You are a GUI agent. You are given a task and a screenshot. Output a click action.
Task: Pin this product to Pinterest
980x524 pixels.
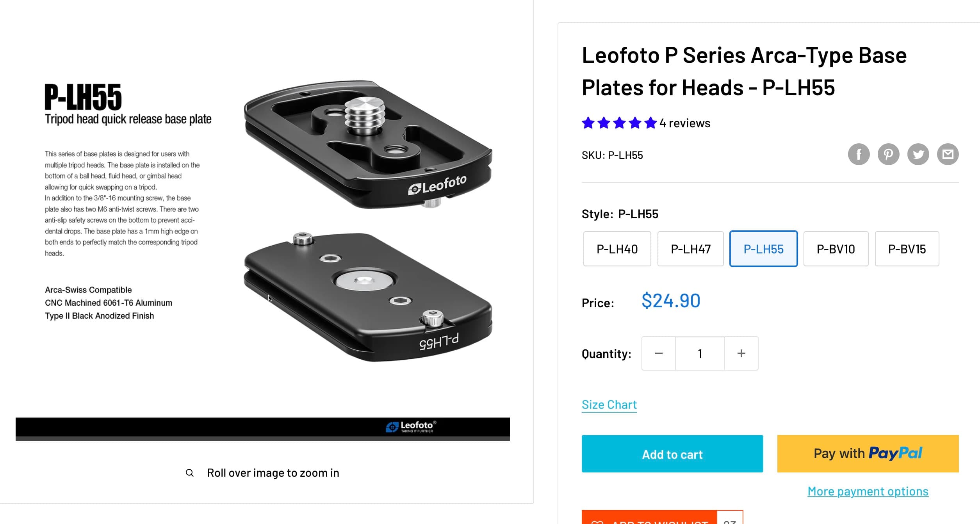888,154
